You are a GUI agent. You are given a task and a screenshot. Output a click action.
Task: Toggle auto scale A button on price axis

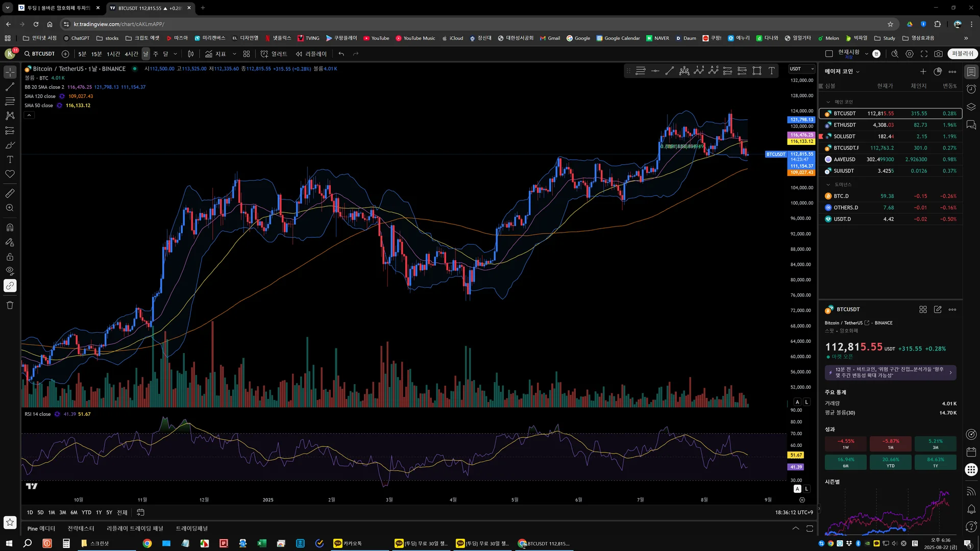(797, 402)
